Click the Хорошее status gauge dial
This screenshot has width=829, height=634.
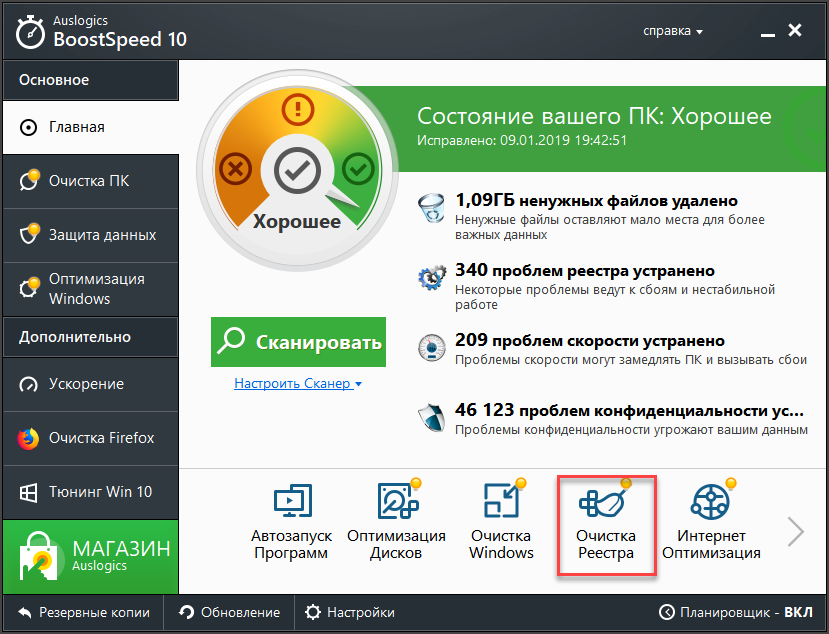296,173
